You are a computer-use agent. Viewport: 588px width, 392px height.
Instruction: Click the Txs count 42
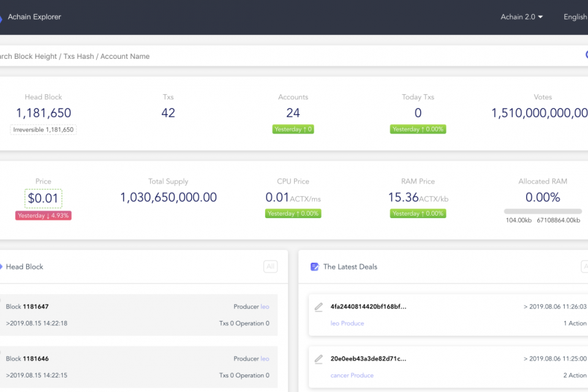coord(168,113)
